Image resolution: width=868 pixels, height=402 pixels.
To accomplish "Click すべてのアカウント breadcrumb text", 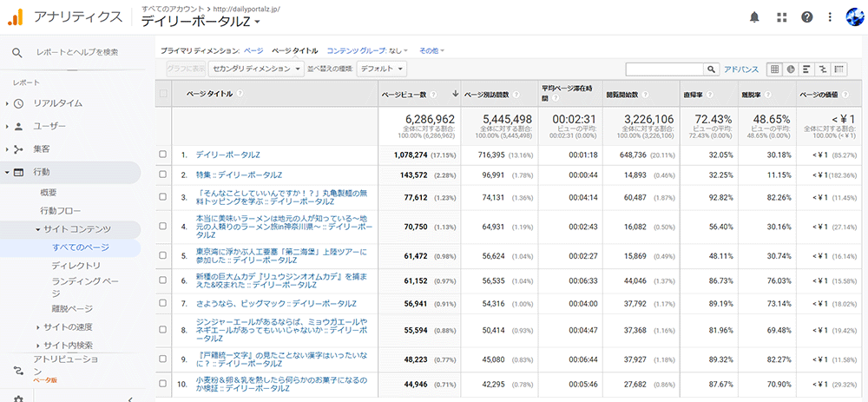I will click(172, 9).
